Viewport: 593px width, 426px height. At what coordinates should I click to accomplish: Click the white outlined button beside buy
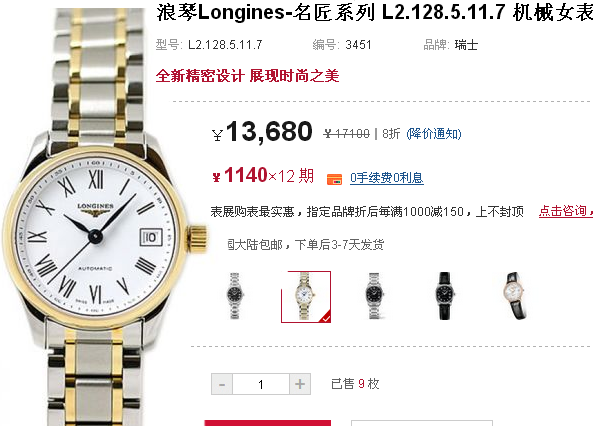tap(422, 423)
